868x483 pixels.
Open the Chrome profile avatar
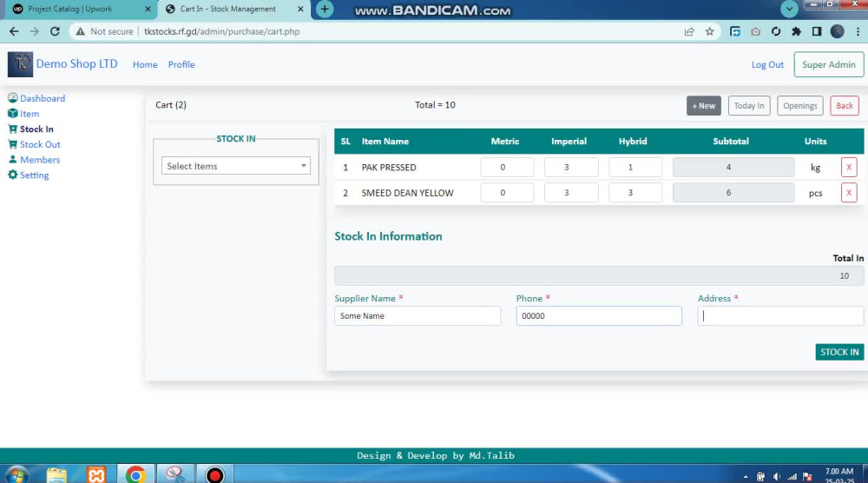pos(837,31)
